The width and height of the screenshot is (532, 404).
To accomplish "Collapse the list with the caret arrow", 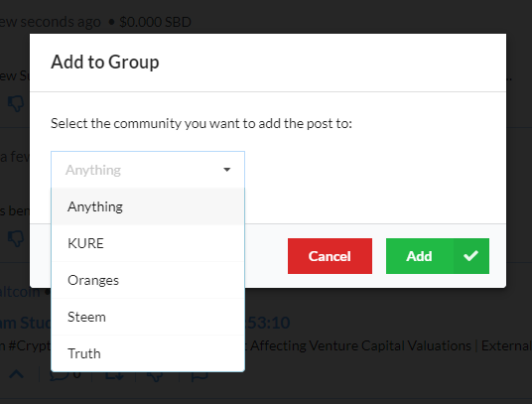I will click(227, 170).
